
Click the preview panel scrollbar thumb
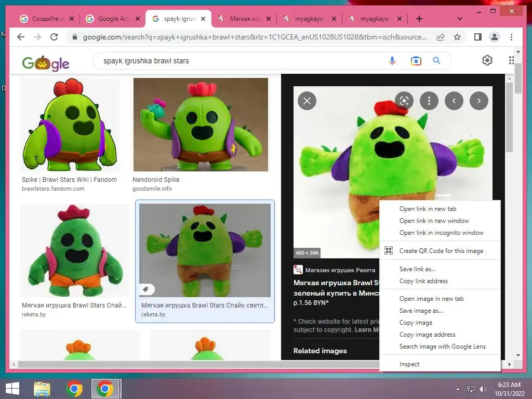(x=509, y=117)
